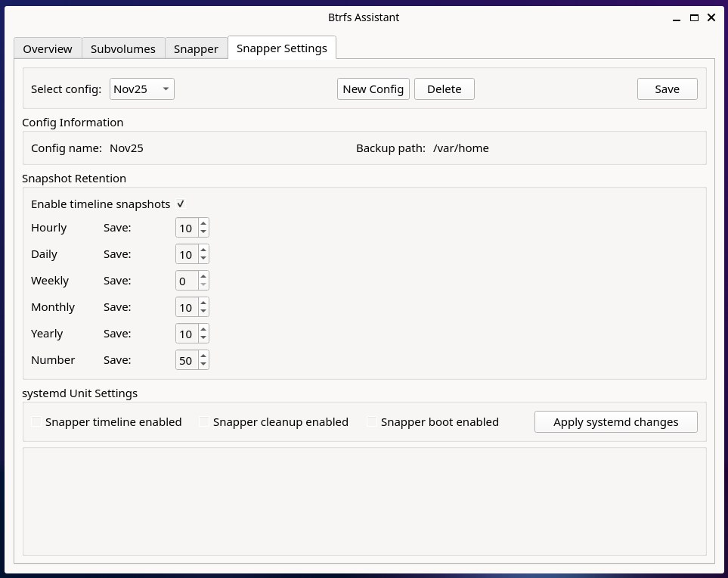The width and height of the screenshot is (728, 578).
Task: Switch to the Overview tab
Action: (48, 48)
